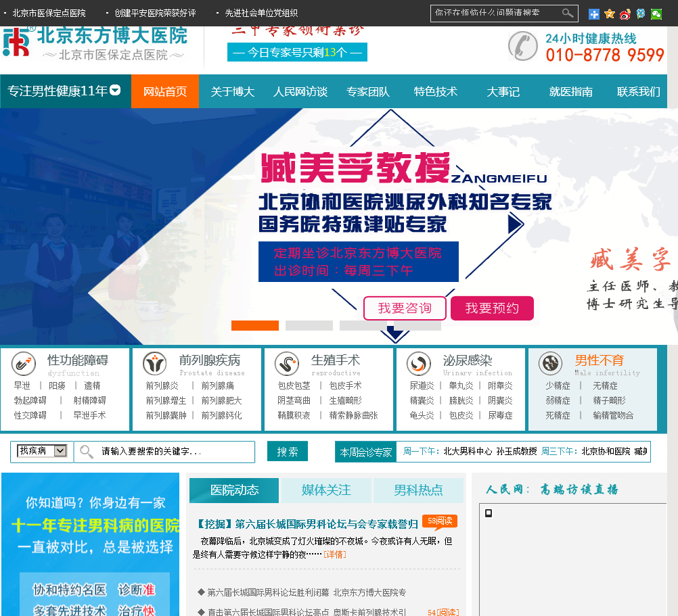Open 专家团队 navigation item
This screenshot has height=616, width=678.
coord(368,91)
